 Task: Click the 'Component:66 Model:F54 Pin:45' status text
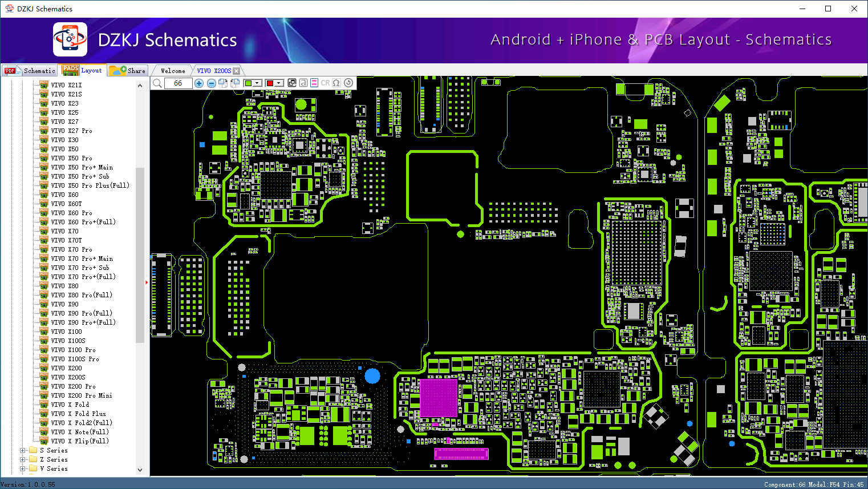[814, 484]
